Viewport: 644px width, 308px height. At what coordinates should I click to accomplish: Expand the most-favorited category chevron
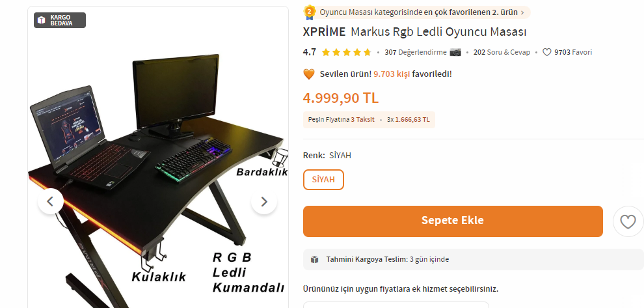pos(522,12)
